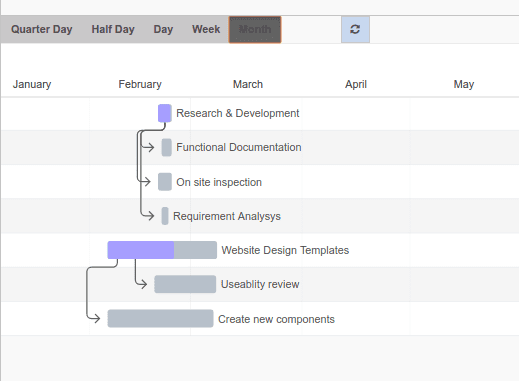Switch to Half Day view
Screen dimensions: 519x381
click(113, 29)
